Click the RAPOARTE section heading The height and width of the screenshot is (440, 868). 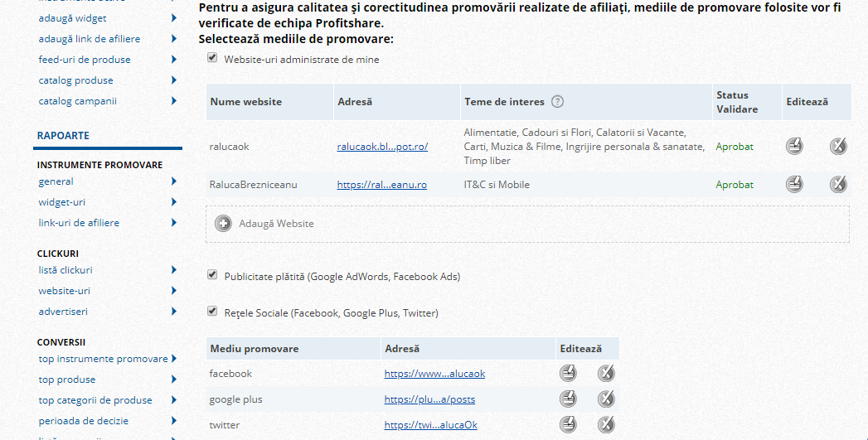[x=63, y=135]
